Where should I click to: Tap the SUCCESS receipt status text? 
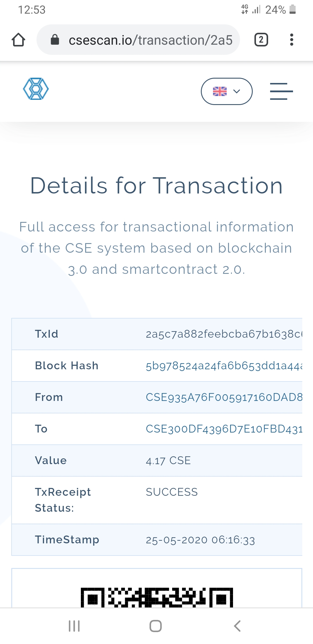(x=172, y=492)
